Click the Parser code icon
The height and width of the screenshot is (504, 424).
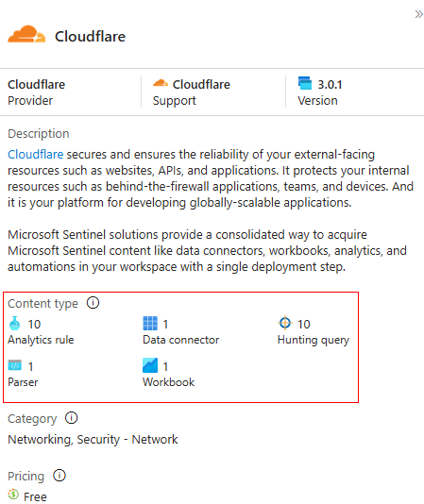(15, 365)
